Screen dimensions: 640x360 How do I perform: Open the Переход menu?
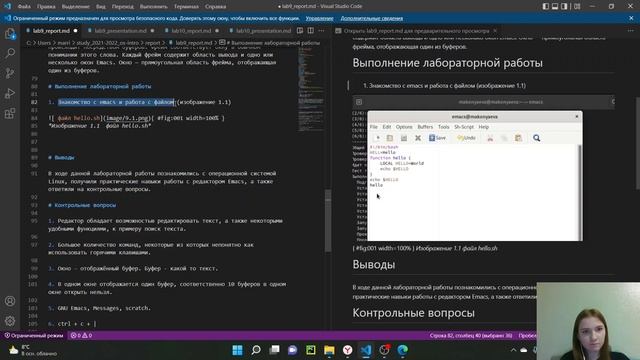(x=122, y=7)
